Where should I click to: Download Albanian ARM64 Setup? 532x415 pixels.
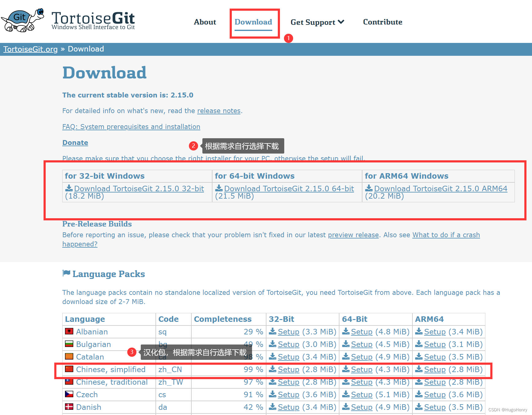click(x=435, y=332)
